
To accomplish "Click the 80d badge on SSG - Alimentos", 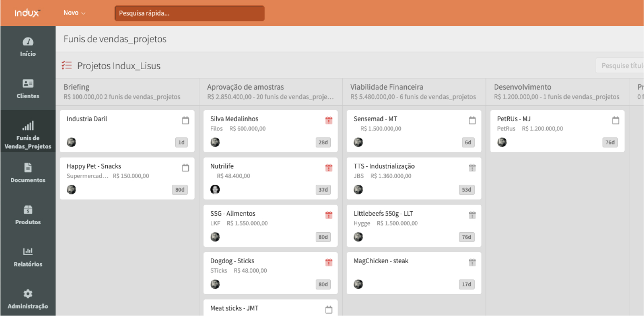I will click(x=323, y=237).
